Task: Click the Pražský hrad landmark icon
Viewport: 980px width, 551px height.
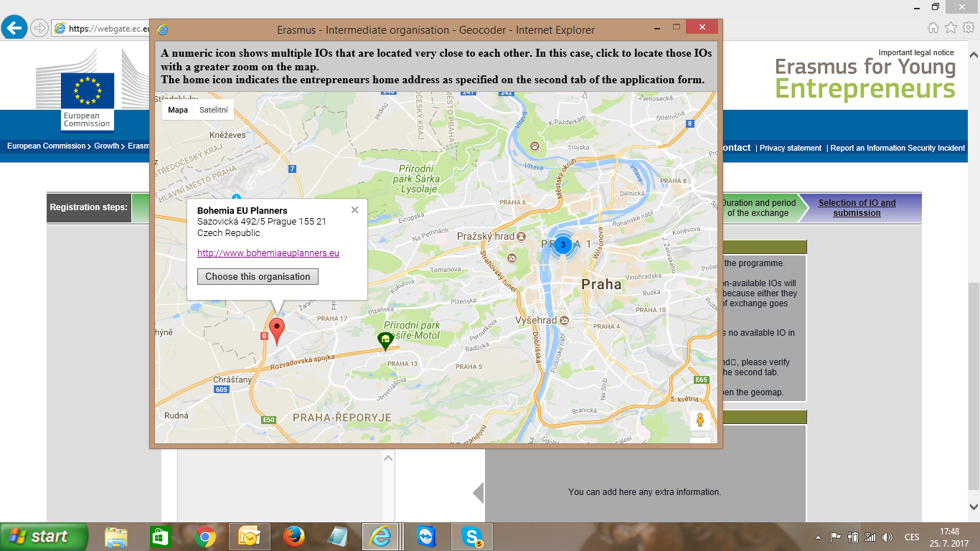Action: 522,236
